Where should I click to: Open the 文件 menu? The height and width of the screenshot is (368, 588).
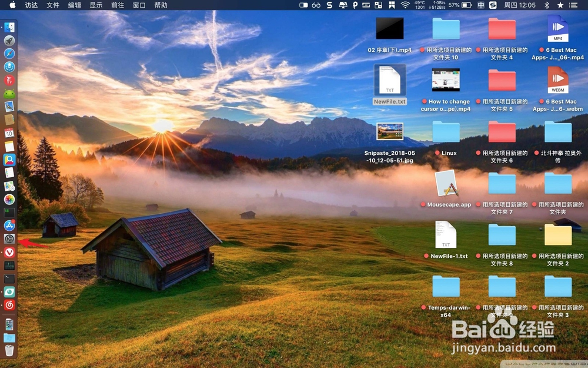(x=53, y=6)
